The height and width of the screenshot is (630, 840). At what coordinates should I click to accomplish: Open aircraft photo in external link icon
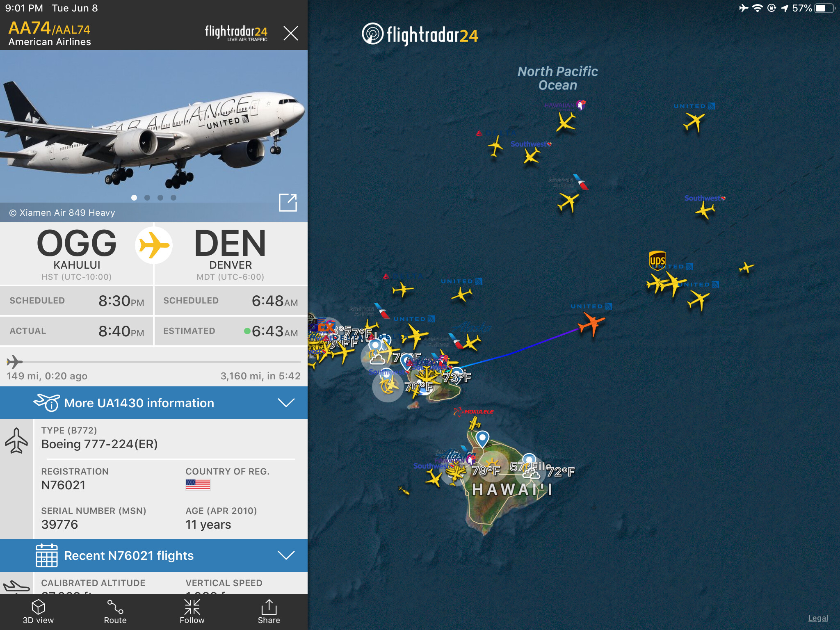tap(288, 203)
